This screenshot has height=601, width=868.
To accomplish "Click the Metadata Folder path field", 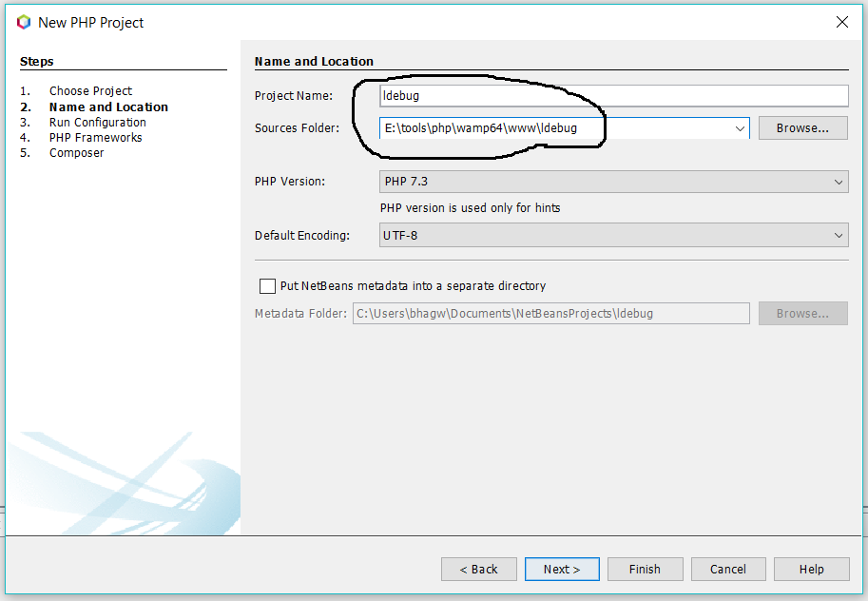I will (550, 314).
